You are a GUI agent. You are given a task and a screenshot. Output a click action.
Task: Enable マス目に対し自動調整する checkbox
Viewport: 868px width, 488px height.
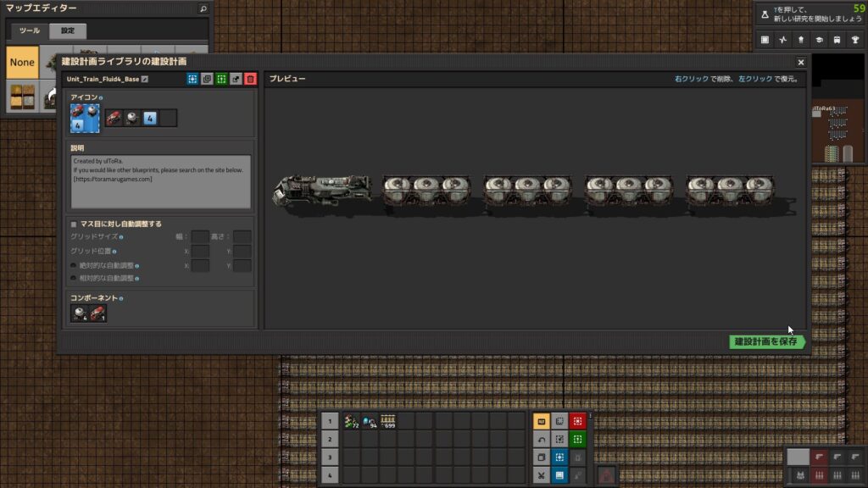tap(74, 224)
